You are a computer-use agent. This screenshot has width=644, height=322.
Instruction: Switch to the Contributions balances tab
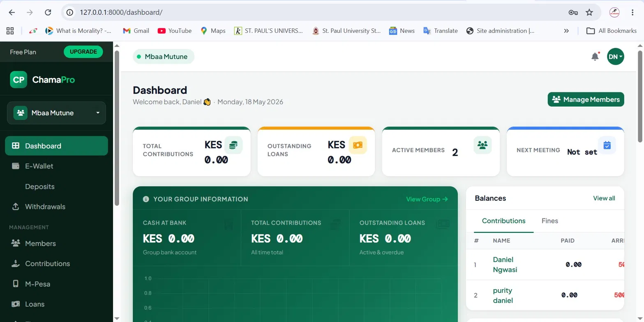coord(503,221)
